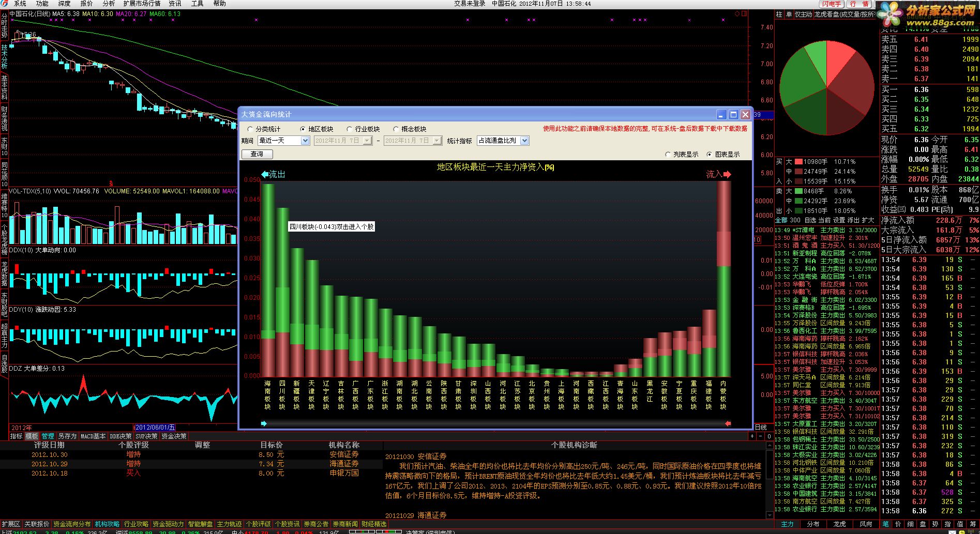The image size is (980, 534).
Task: Open the start date picker dropdown
Action: [x=368, y=141]
